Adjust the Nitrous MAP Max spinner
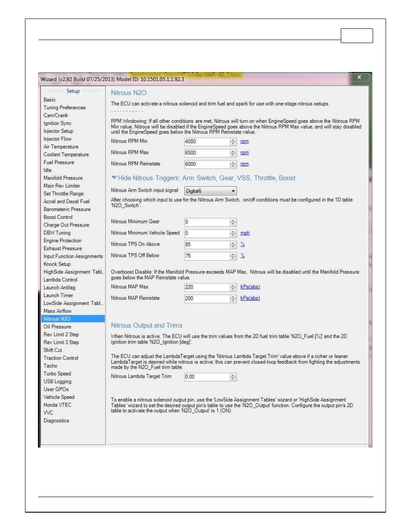The image size is (411, 532). click(233, 287)
